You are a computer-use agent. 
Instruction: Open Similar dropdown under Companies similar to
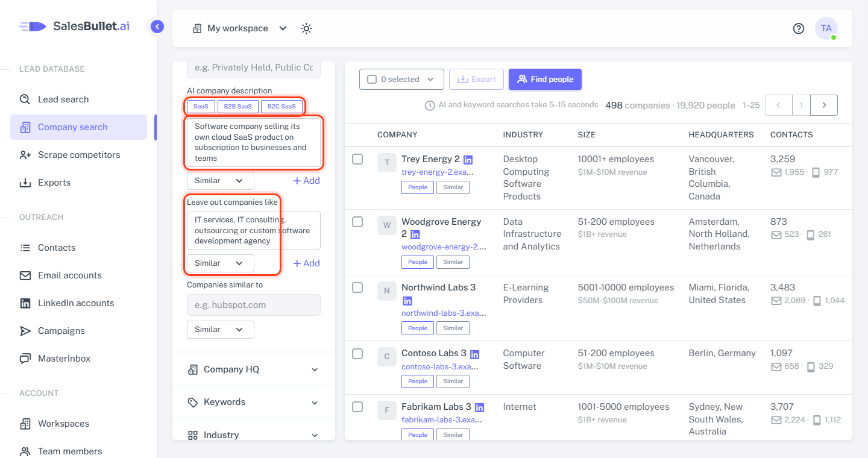221,330
